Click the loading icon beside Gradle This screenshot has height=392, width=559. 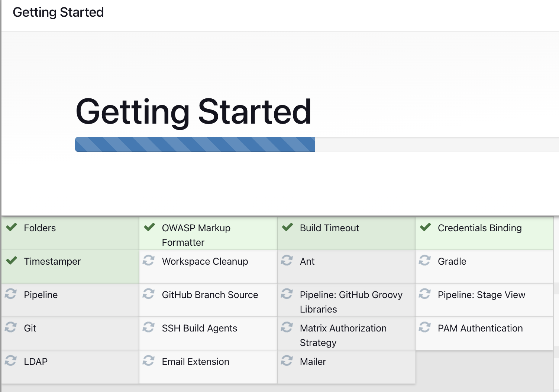click(424, 261)
